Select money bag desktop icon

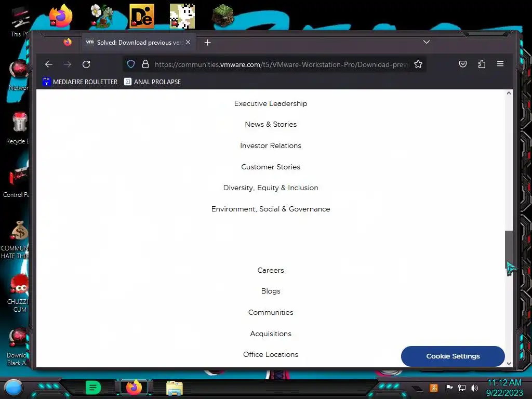coord(16,240)
